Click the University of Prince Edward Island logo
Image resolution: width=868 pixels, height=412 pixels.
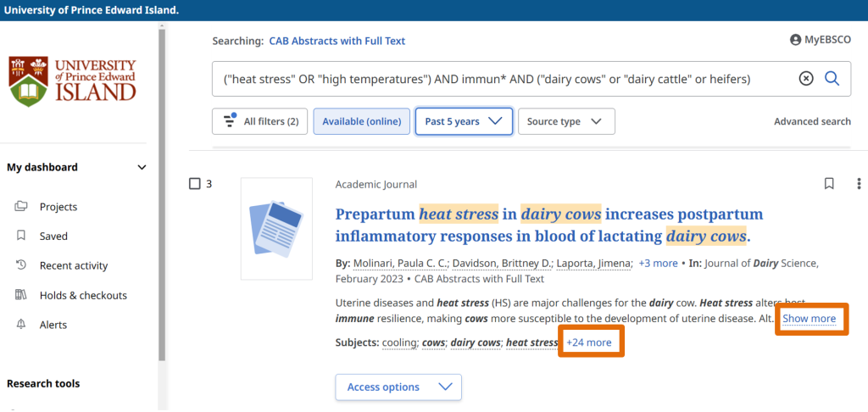[73, 81]
